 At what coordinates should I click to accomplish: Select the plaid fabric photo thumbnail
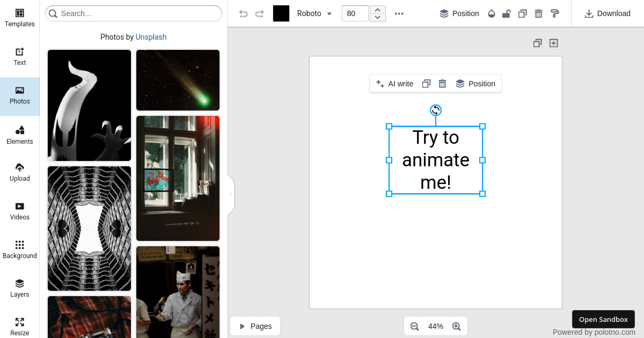tap(89, 317)
